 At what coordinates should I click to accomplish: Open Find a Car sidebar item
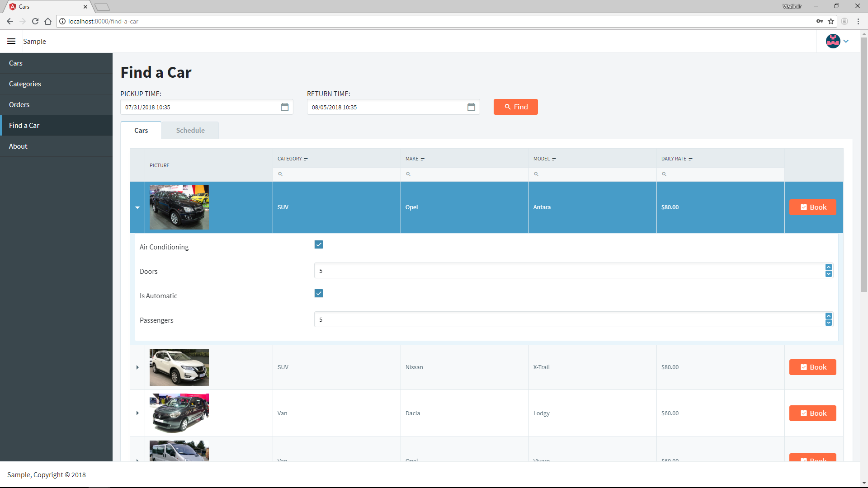(56, 126)
